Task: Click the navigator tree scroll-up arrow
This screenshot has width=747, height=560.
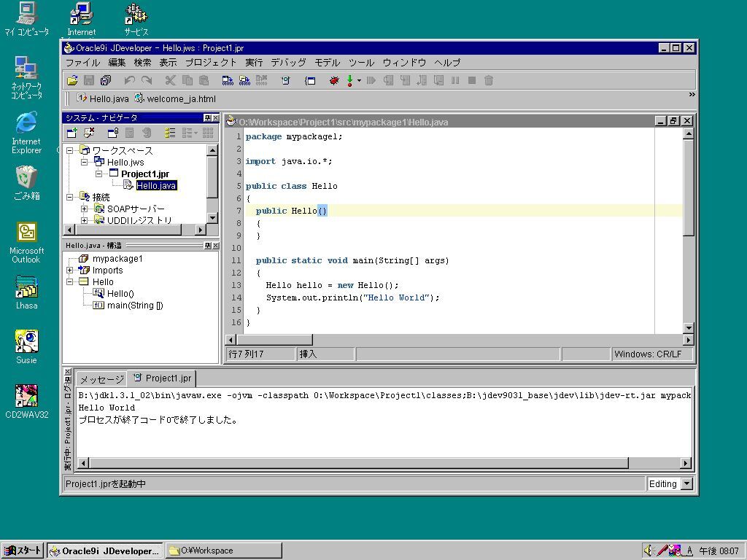Action: [x=212, y=149]
